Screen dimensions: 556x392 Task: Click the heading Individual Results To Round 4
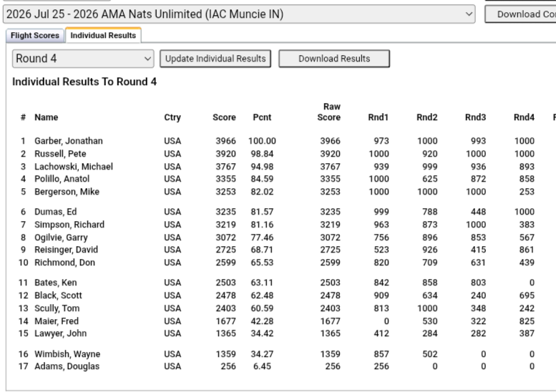click(84, 82)
